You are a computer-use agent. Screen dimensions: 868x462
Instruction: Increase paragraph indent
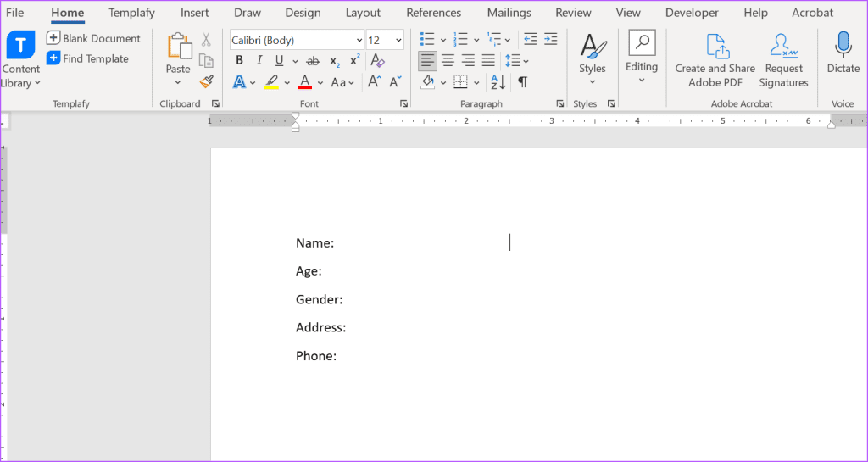click(550, 39)
